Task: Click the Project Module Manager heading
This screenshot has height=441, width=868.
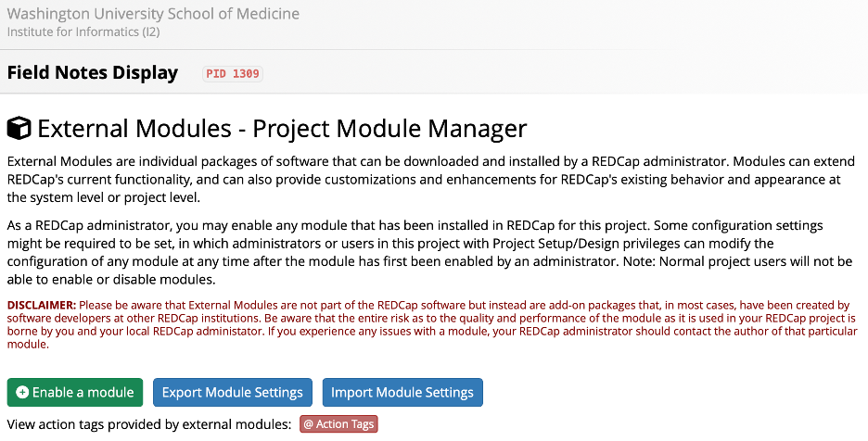Action: tap(389, 129)
